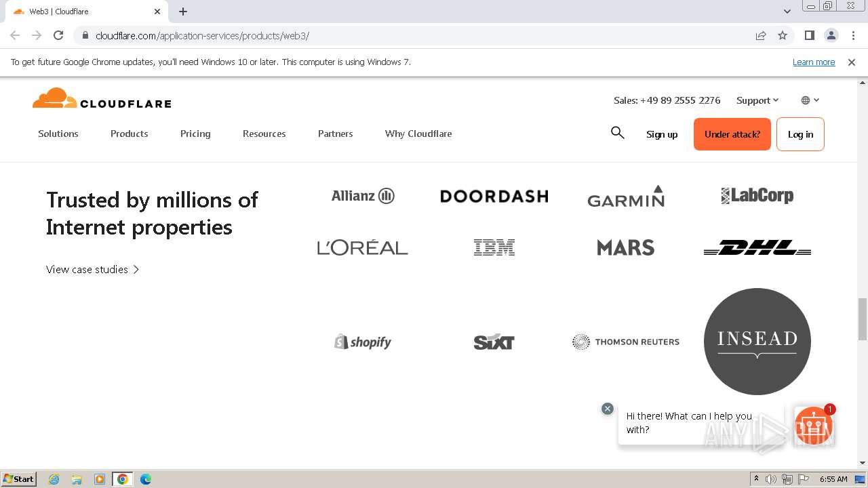The height and width of the screenshot is (488, 868).
Task: Click the Log in button
Action: (800, 134)
